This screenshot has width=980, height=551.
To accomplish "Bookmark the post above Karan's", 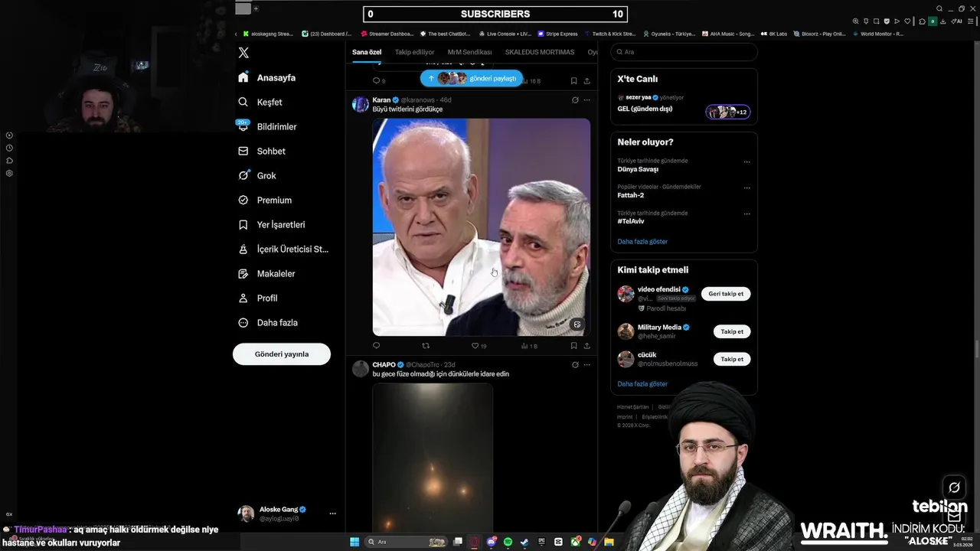I will [x=573, y=80].
